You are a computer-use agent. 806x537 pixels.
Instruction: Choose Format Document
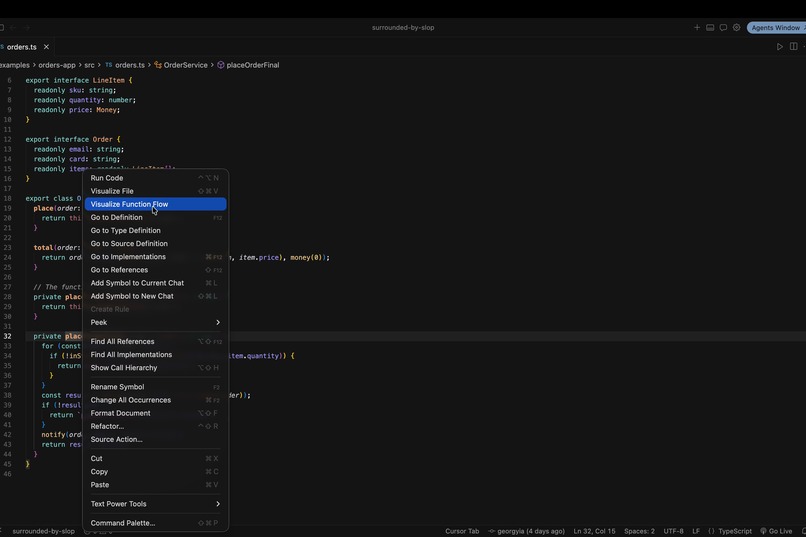click(155, 413)
